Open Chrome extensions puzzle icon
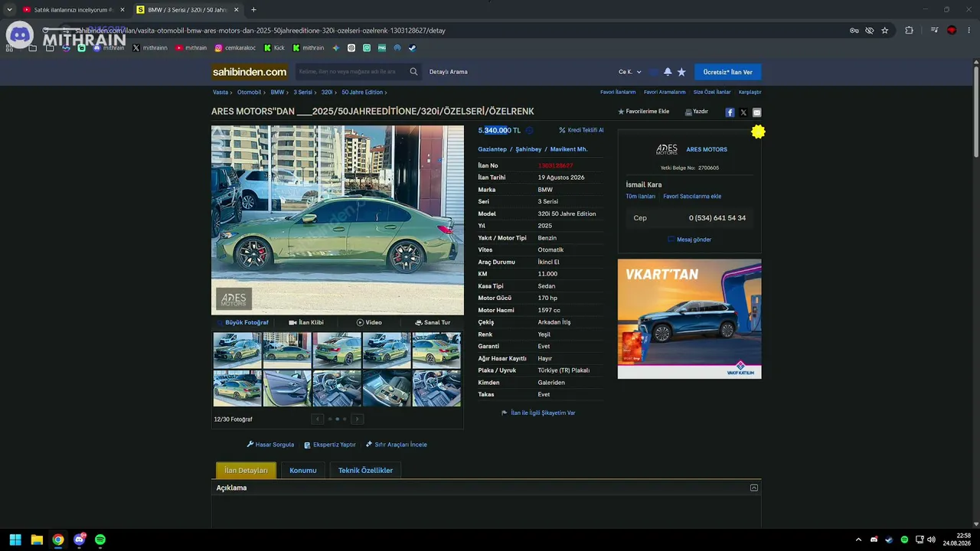Viewport: 980px width, 551px height. pyautogui.click(x=910, y=31)
